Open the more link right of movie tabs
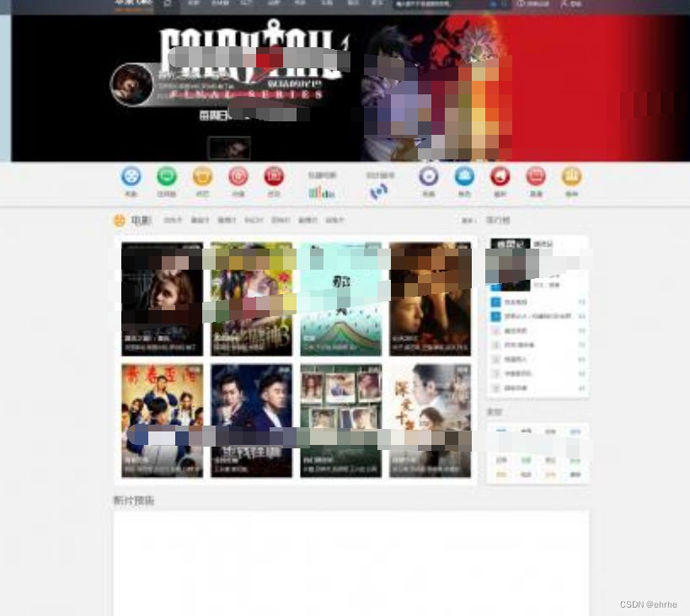Screen dimensions: 690x616 click(468, 221)
